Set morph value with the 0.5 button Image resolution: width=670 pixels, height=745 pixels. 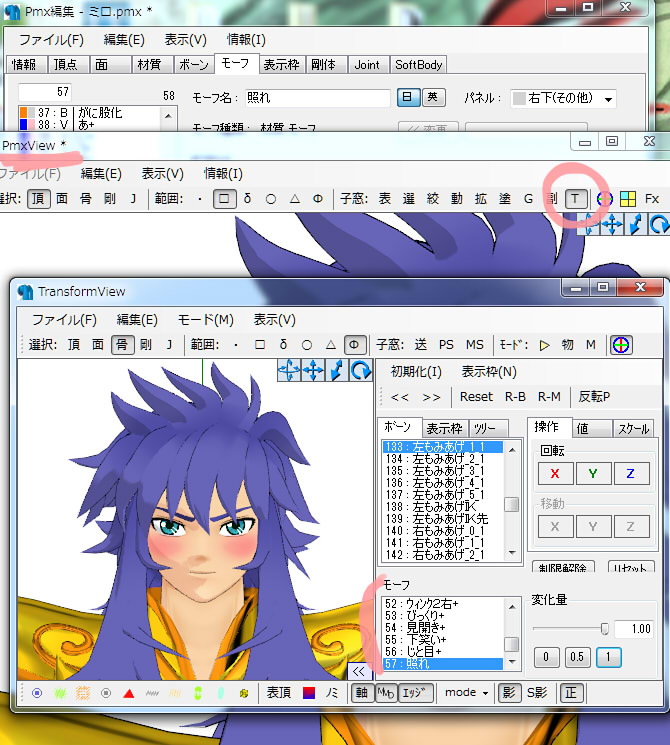[577, 657]
